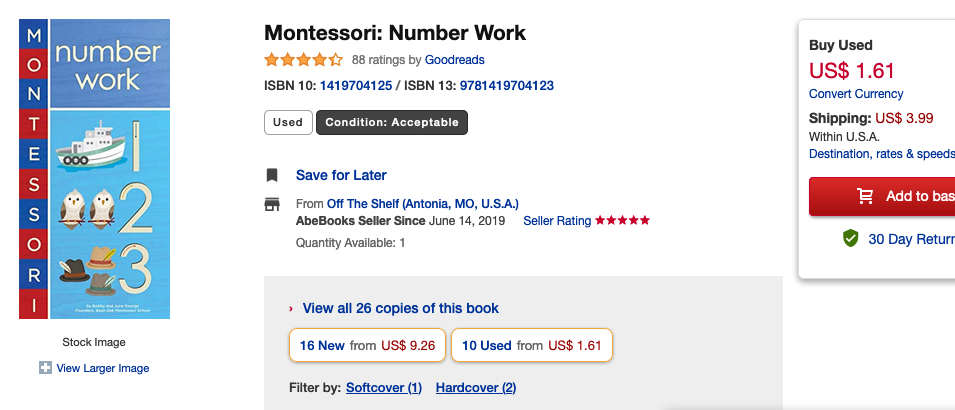Click the shopping cart icon on the Add to basket button
Viewport: 955px width, 410px height.
(x=865, y=196)
